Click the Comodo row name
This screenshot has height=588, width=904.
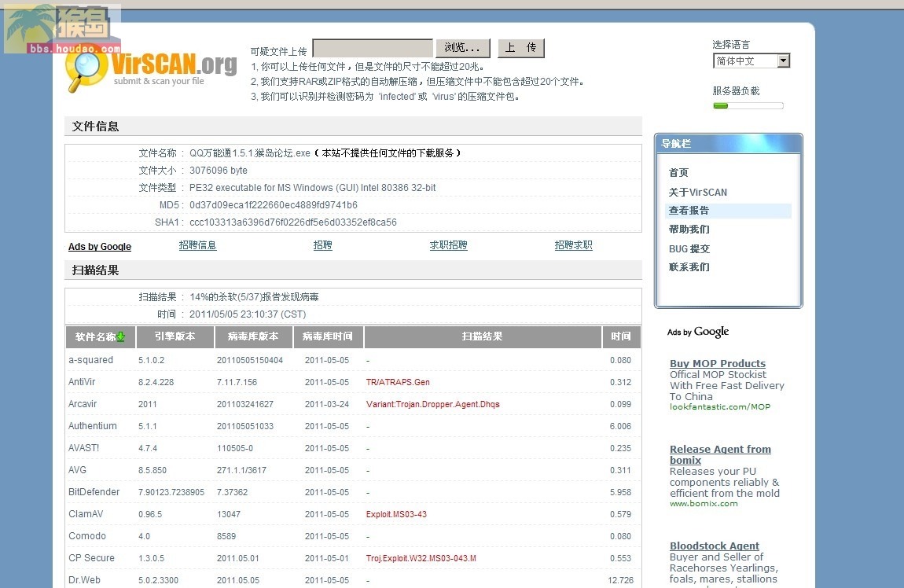87,536
